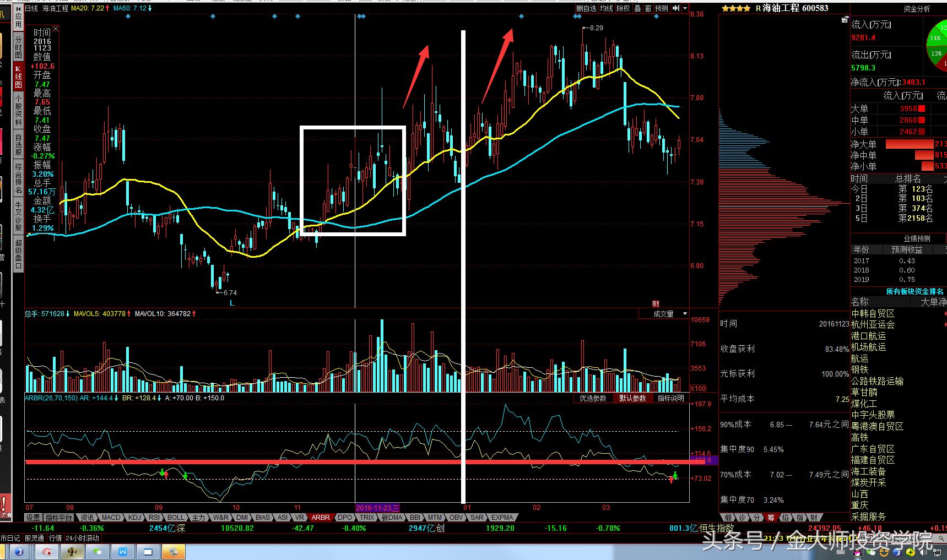Open the 成交量 indicator dropdown
The image size is (947, 560).
pyautogui.click(x=664, y=314)
